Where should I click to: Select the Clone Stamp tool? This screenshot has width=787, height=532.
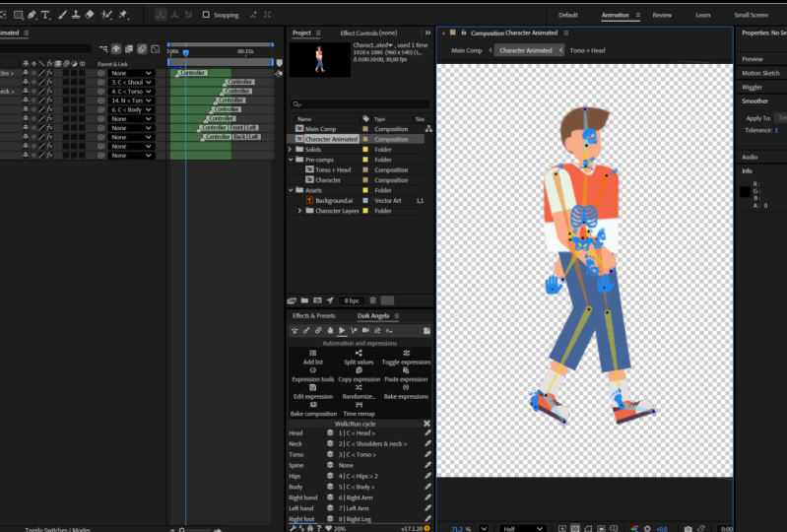(x=76, y=15)
